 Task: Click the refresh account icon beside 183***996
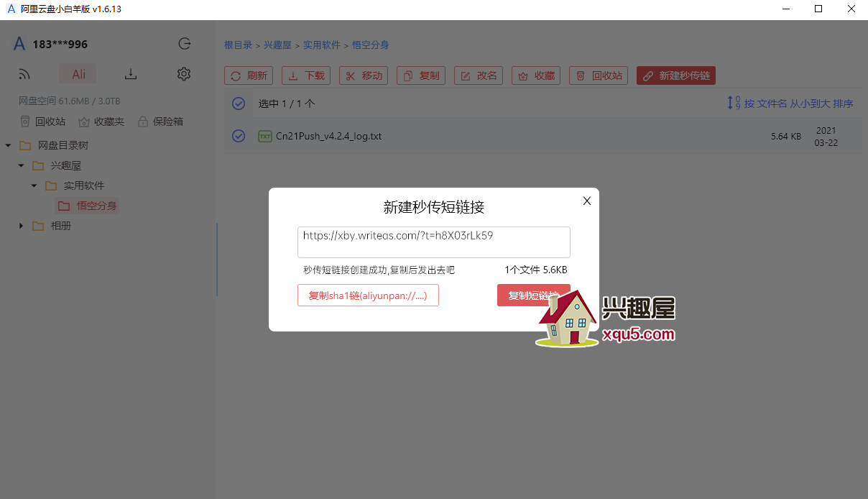185,44
